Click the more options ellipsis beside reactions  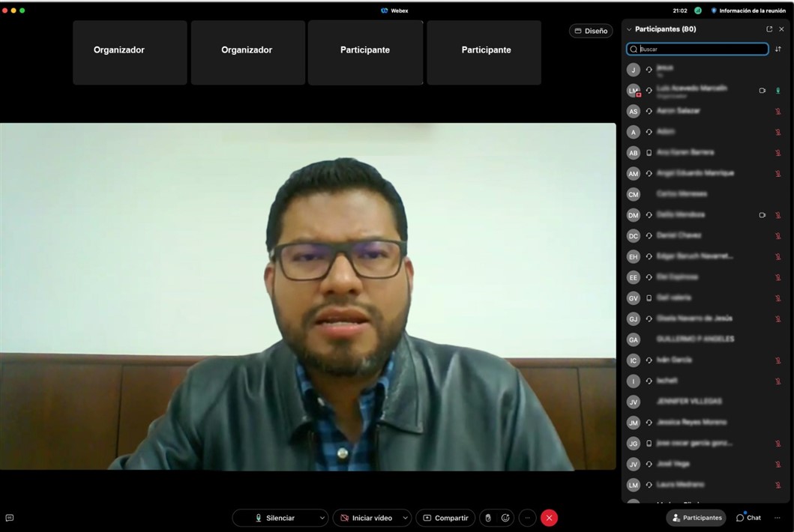point(527,518)
